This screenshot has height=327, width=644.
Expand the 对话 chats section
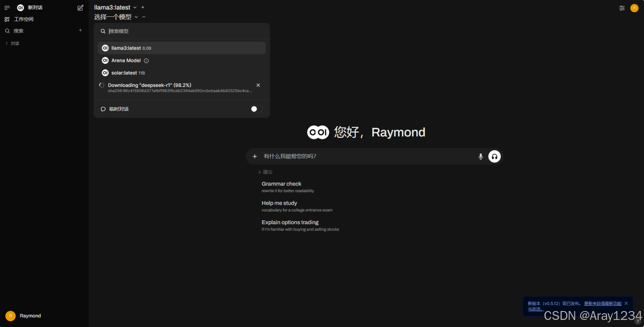12,43
